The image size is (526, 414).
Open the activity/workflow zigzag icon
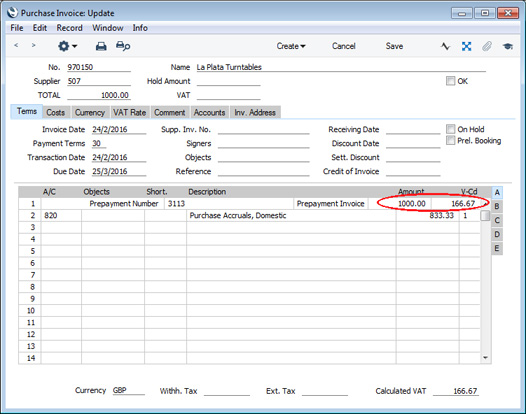tap(445, 46)
